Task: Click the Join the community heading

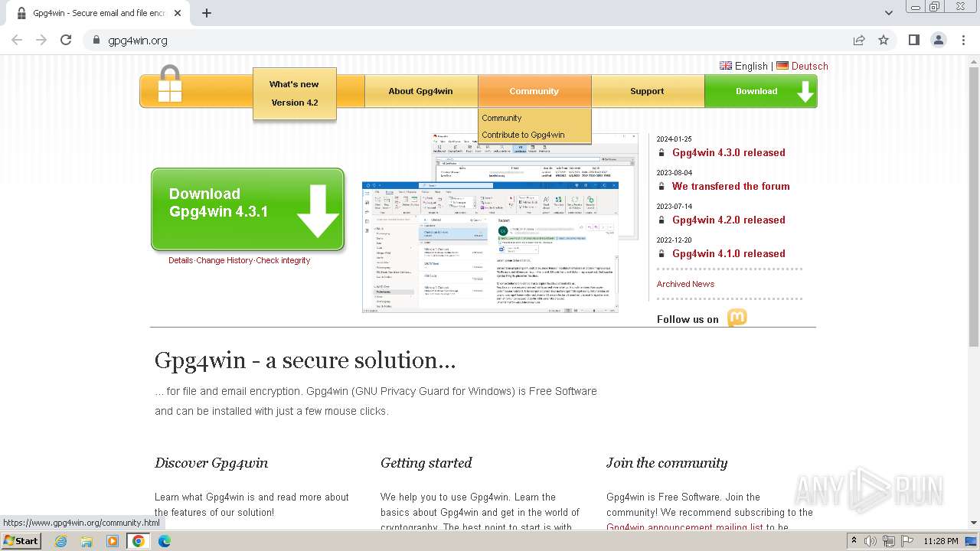Action: click(x=667, y=463)
